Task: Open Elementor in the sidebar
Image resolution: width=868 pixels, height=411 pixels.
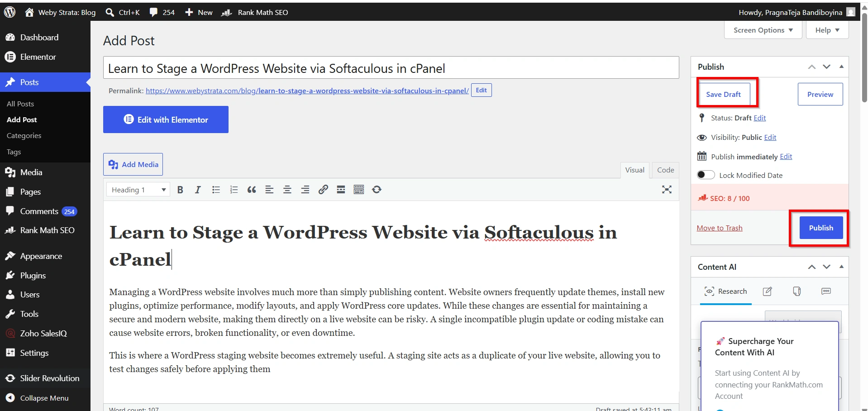Action: 45,57
